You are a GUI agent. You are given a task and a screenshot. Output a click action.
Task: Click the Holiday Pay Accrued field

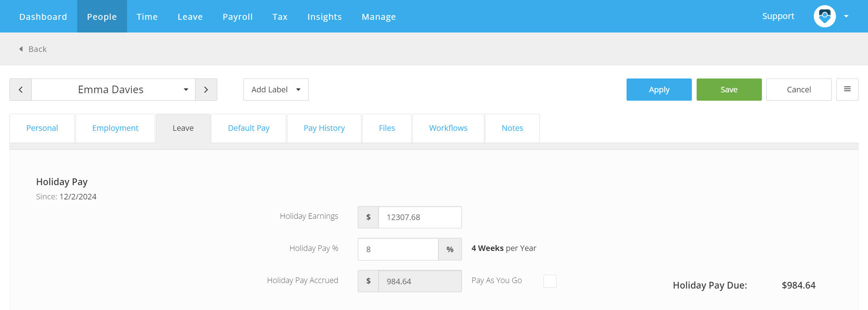tap(420, 281)
